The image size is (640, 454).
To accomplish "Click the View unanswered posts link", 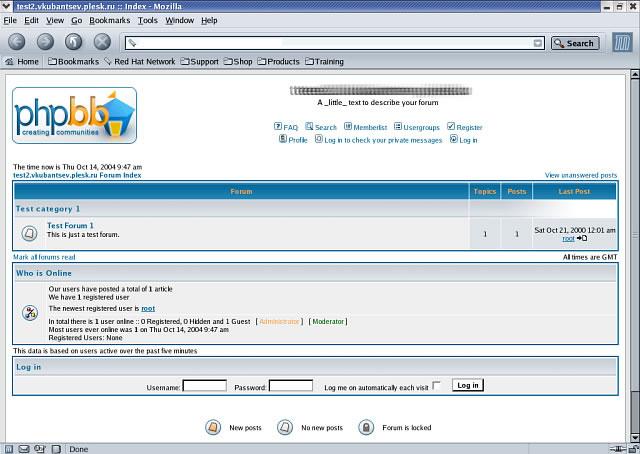I will click(x=581, y=175).
